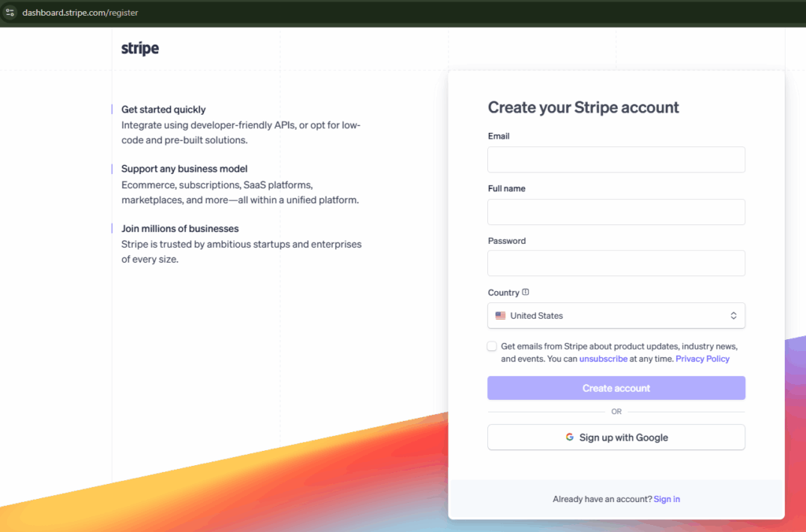
Task: Click the dashboard.stripe.com/register URL in address bar
Action: (80, 13)
